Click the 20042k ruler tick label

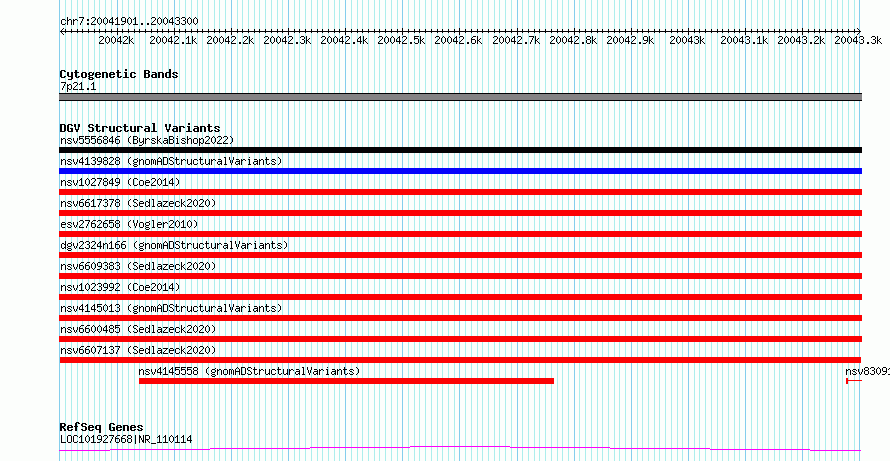click(116, 40)
